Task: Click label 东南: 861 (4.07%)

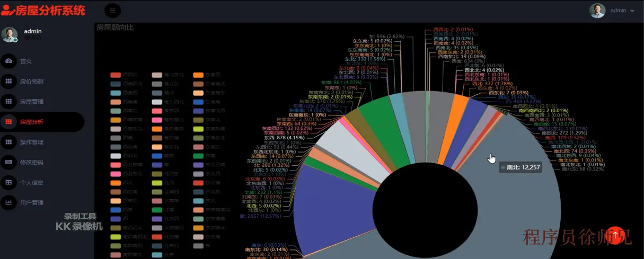Action: (x=341, y=83)
